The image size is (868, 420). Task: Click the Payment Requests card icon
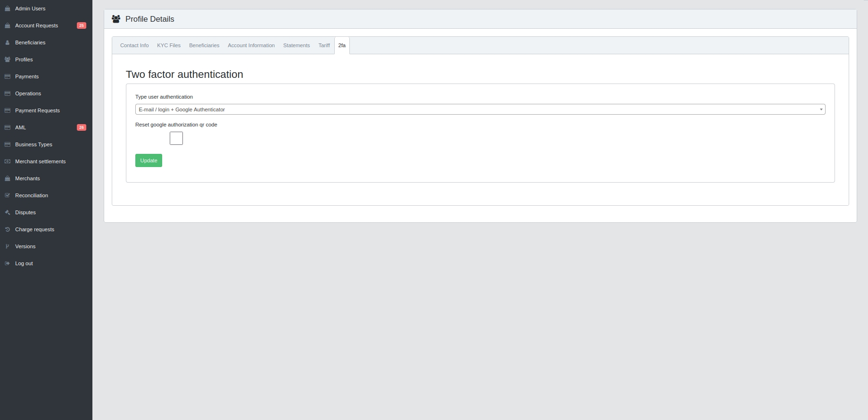pyautogui.click(x=8, y=110)
